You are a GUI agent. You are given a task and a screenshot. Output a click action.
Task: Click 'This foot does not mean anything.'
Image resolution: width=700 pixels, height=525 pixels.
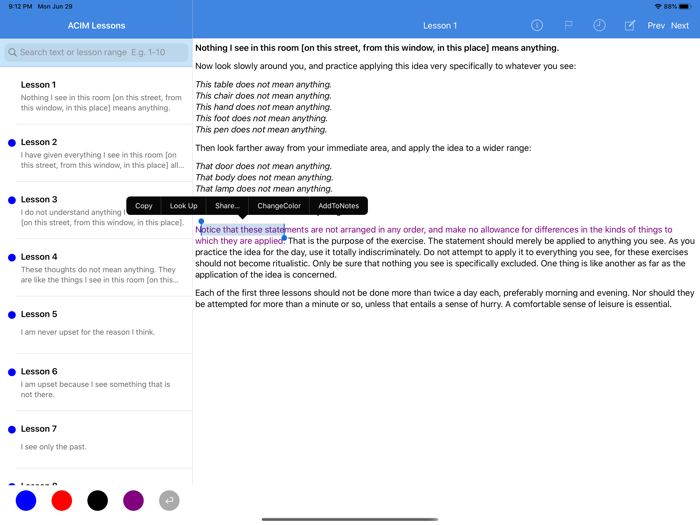click(262, 118)
